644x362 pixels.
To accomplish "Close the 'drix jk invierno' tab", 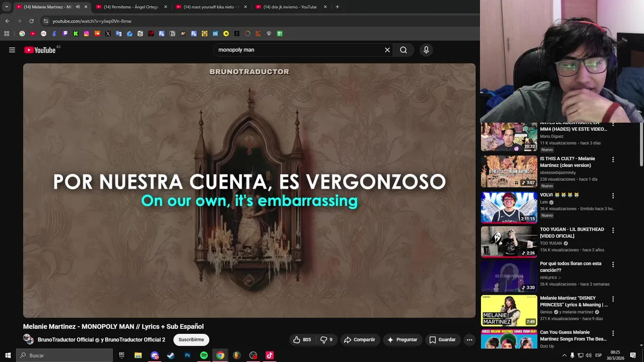I will coord(325,7).
